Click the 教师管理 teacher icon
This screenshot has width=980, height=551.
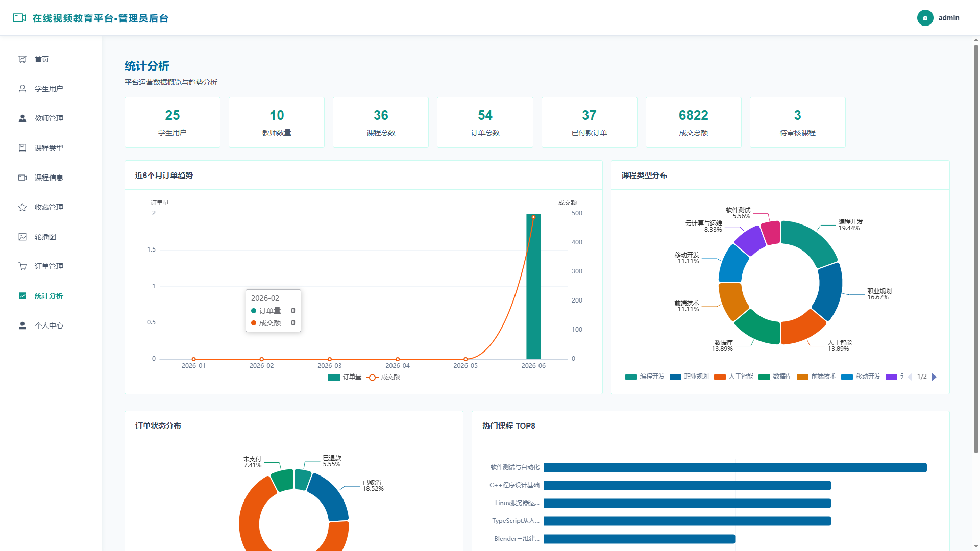pyautogui.click(x=22, y=118)
